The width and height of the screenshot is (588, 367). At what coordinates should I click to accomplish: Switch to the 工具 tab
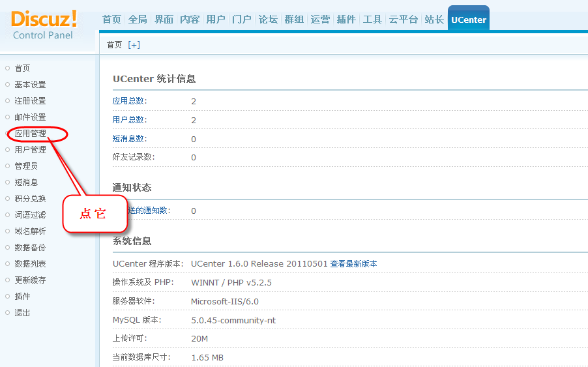[x=372, y=20]
